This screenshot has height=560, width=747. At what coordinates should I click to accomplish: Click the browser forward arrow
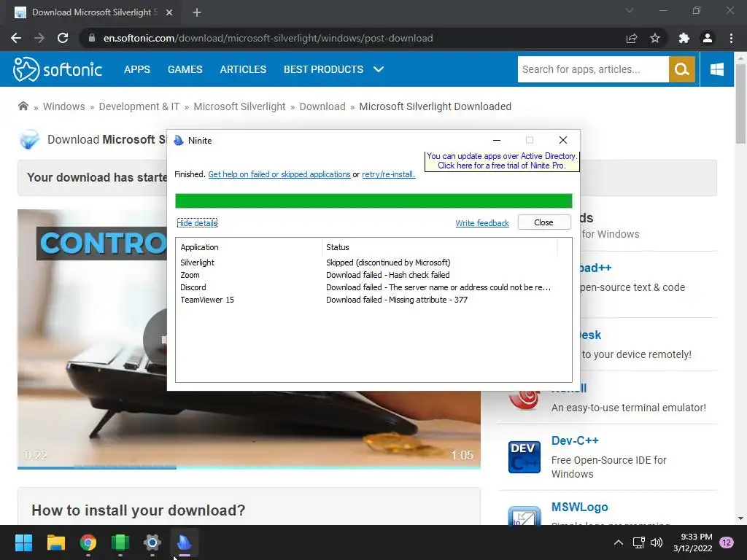(39, 38)
